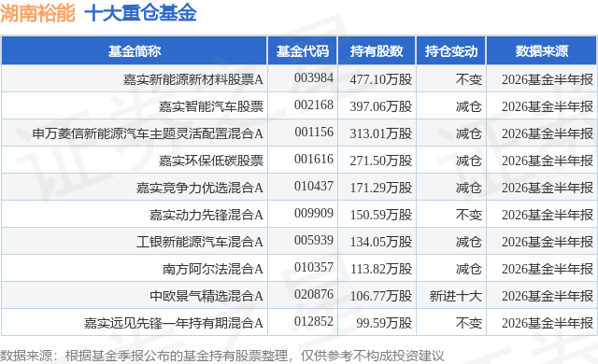Select the 持有股数 column header
This screenshot has height=364, width=598.
377,51
